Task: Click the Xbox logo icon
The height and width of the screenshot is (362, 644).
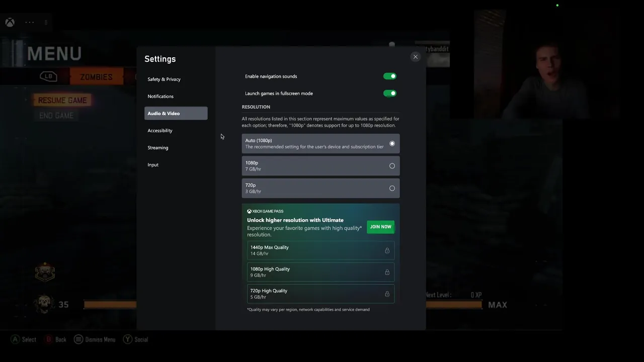Action: tap(10, 22)
